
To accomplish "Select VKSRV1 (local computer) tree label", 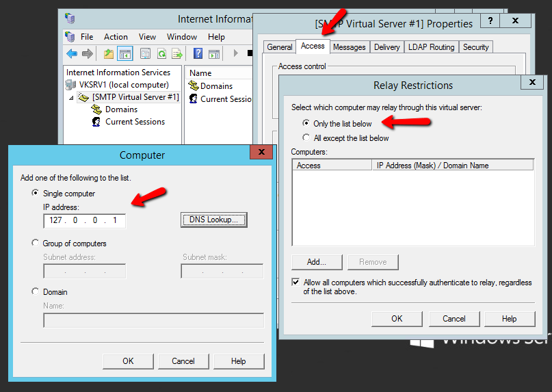I will 124,85.
